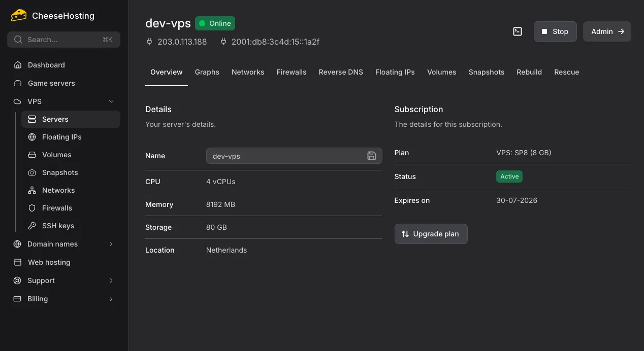Open the Firewalls tab
This screenshot has height=351, width=644.
pyautogui.click(x=292, y=72)
